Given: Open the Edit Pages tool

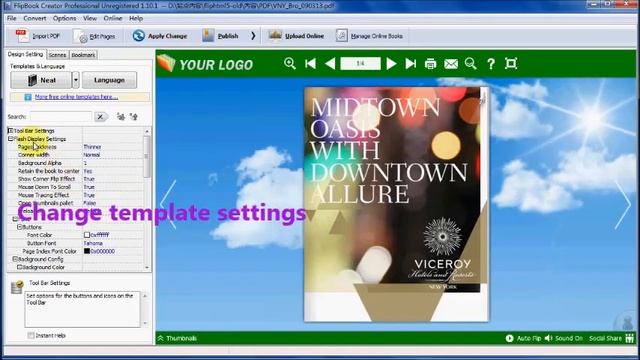Looking at the screenshot, I should click(95, 36).
